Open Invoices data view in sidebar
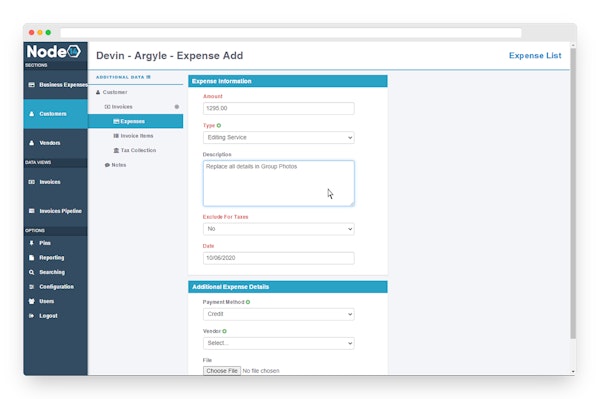 pyautogui.click(x=55, y=182)
